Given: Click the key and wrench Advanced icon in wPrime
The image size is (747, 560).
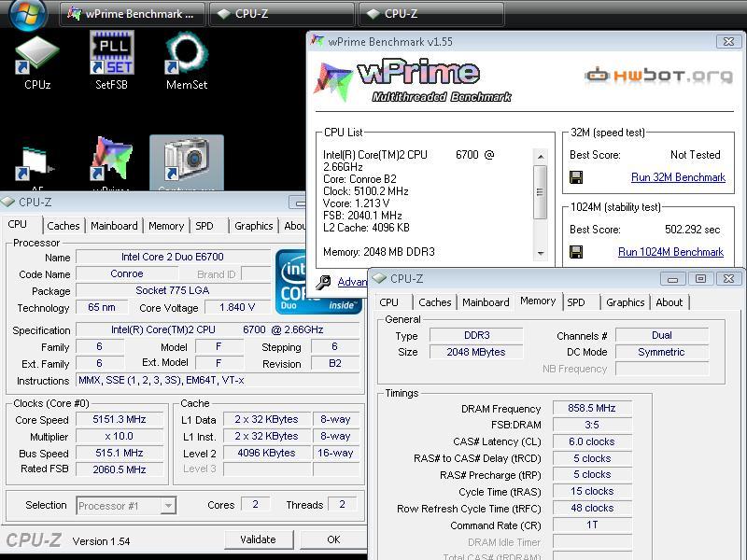Looking at the screenshot, I should click(323, 282).
